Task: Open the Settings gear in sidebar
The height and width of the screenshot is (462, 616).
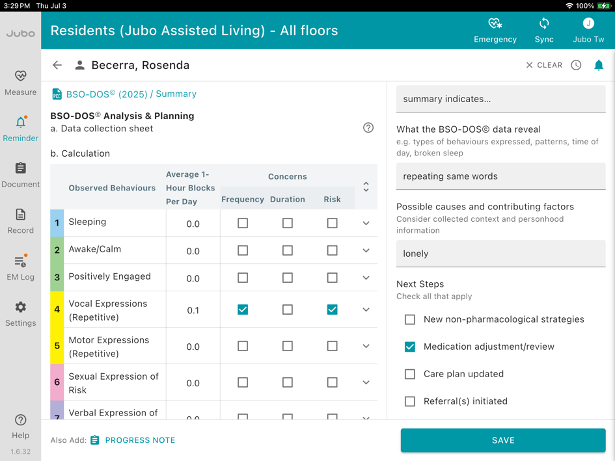Action: [20, 312]
